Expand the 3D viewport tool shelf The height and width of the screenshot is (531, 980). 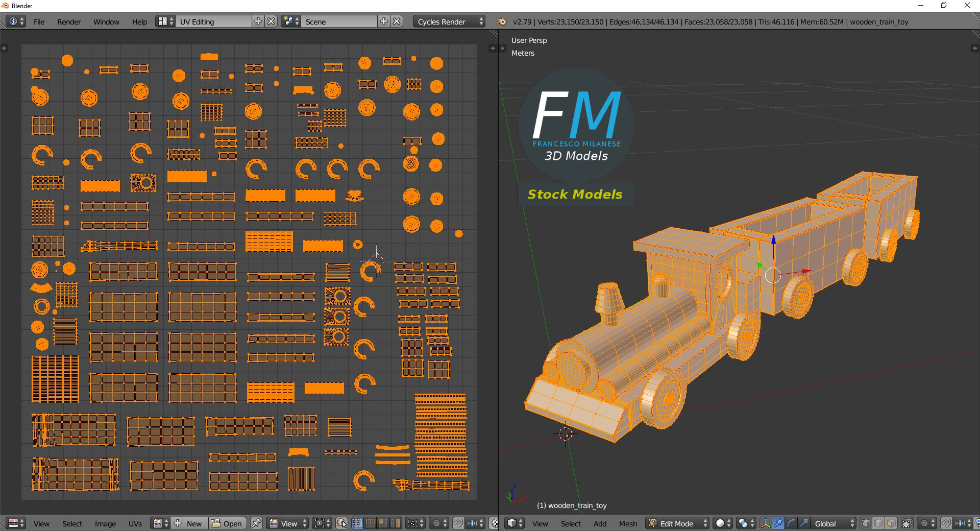[503, 48]
